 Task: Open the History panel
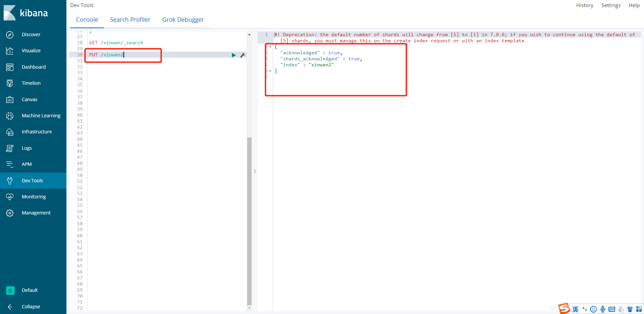coord(585,5)
